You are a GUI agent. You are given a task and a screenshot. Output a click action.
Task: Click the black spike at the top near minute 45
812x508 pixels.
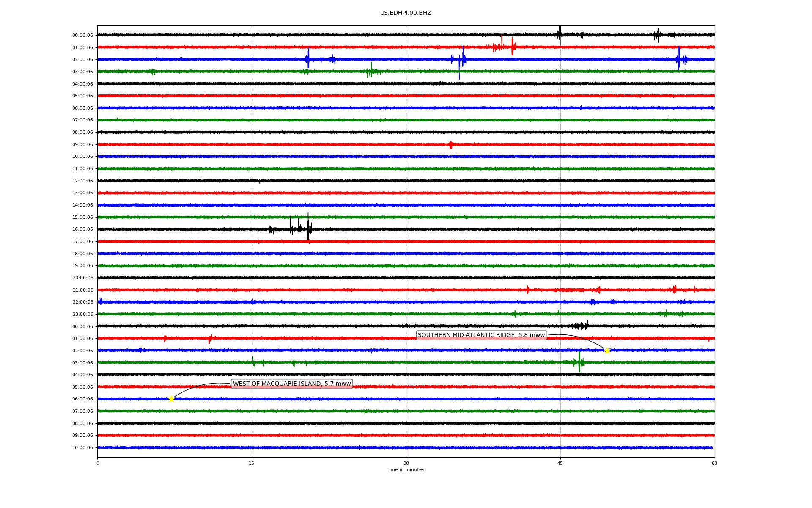pyautogui.click(x=560, y=34)
